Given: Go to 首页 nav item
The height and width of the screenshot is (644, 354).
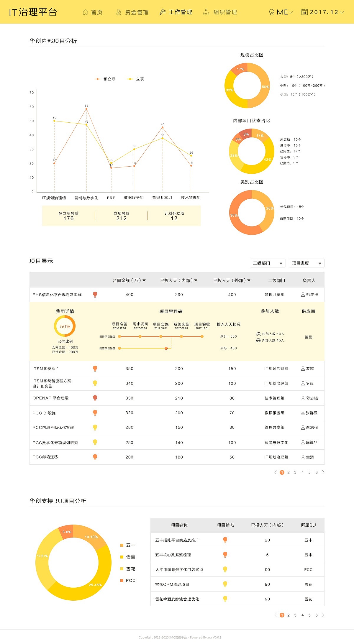Looking at the screenshot, I should (92, 12).
